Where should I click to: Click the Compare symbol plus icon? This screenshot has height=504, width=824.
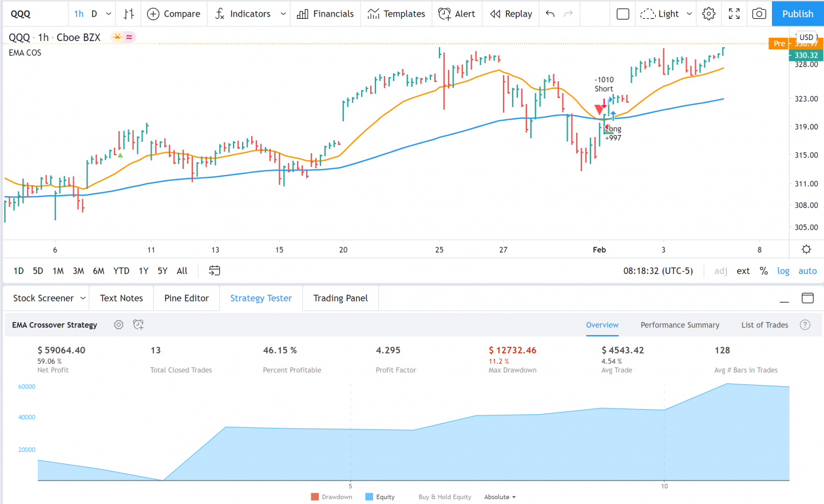pos(153,14)
